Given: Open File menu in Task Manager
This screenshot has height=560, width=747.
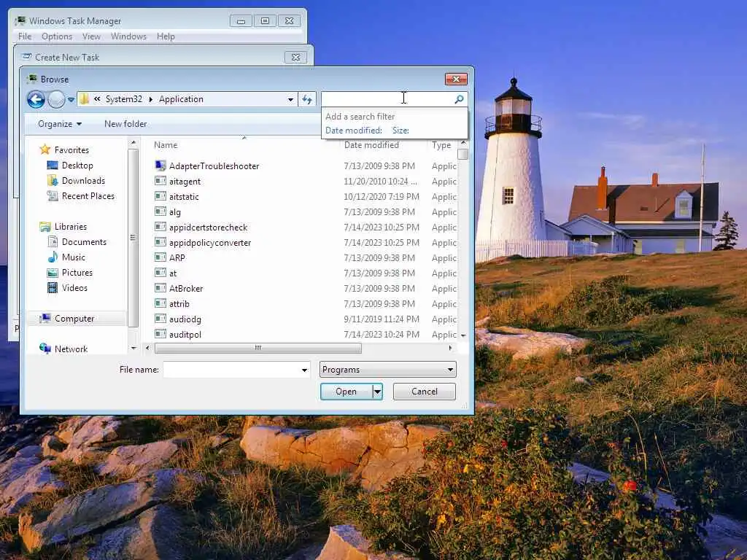Looking at the screenshot, I should pyautogui.click(x=25, y=36).
